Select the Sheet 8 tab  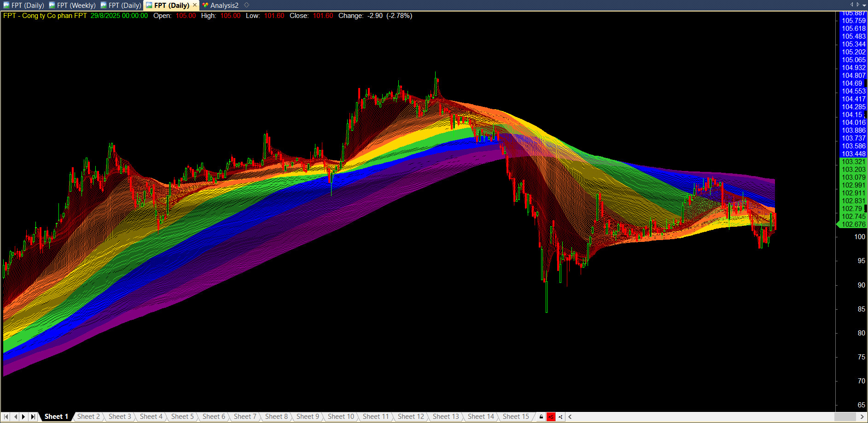(276, 417)
